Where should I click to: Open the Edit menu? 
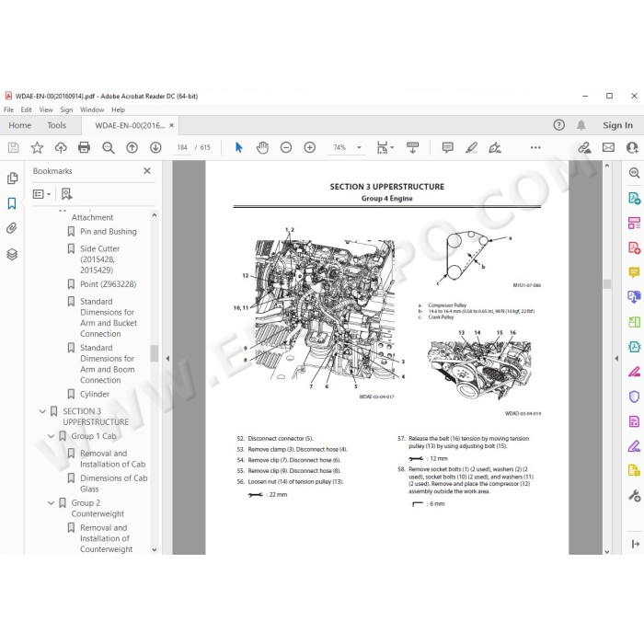(27, 109)
